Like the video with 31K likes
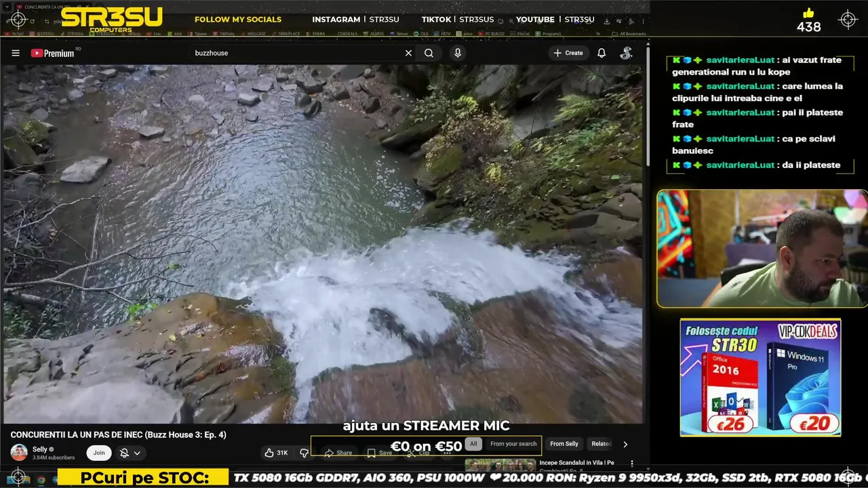This screenshot has width=868, height=488. 277,453
